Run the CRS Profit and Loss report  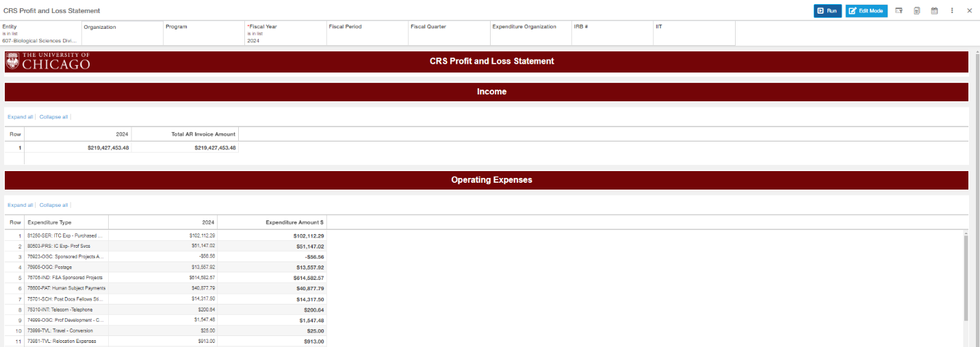pos(827,11)
